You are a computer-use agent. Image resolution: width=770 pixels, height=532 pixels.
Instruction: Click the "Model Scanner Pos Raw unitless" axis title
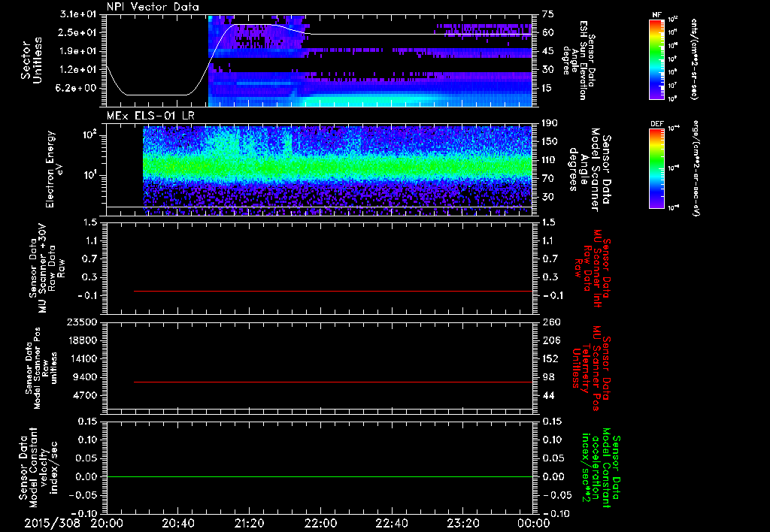tap(41, 368)
